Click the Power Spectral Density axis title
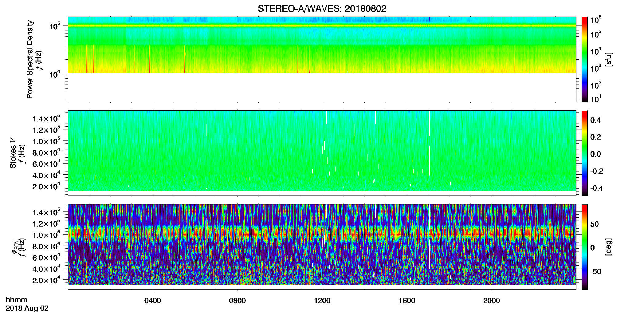 [x=30, y=59]
